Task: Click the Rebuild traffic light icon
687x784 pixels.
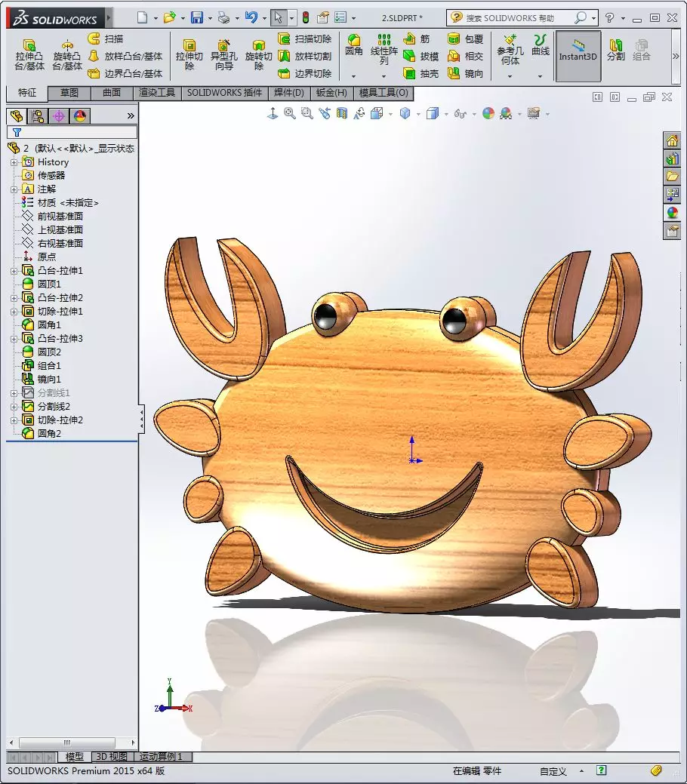Action: click(305, 18)
